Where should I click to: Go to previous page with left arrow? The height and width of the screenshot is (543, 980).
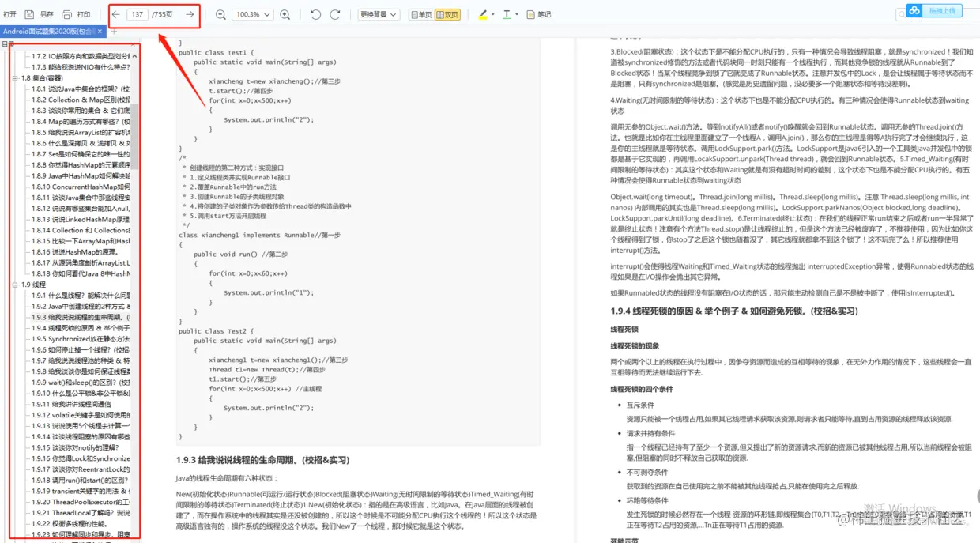(116, 14)
